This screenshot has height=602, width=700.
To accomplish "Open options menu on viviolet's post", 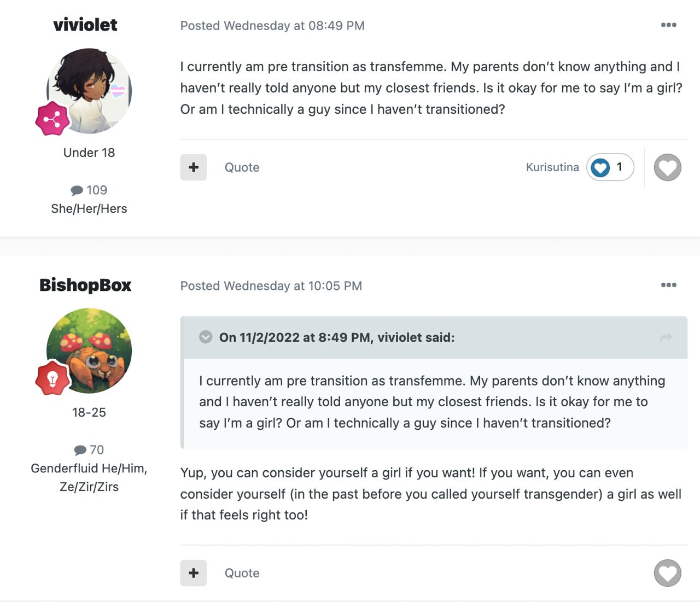I will 668,25.
